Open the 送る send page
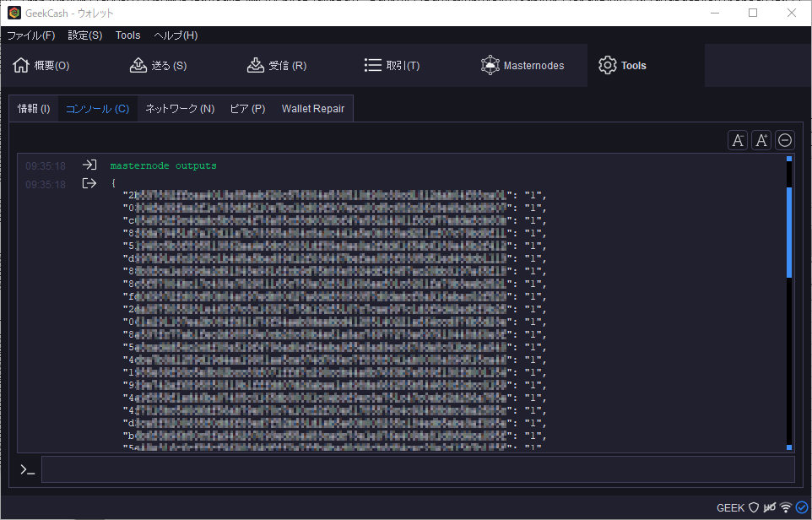This screenshot has height=520, width=812. pos(158,66)
